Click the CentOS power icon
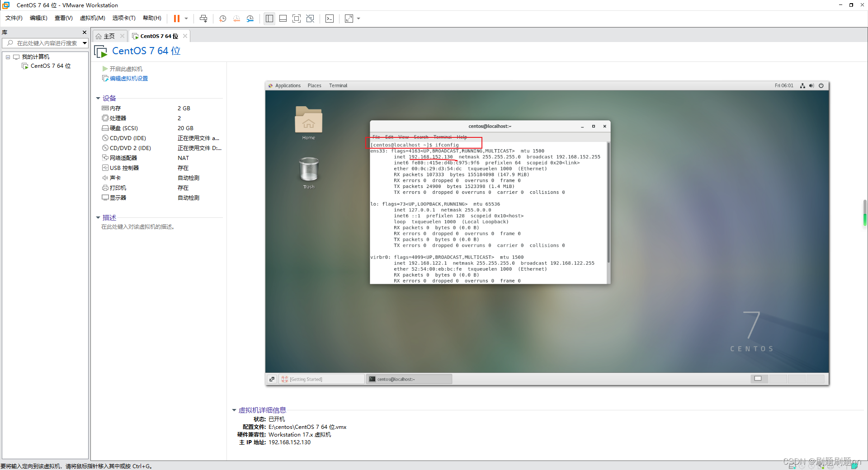The image size is (868, 470). tap(821, 85)
